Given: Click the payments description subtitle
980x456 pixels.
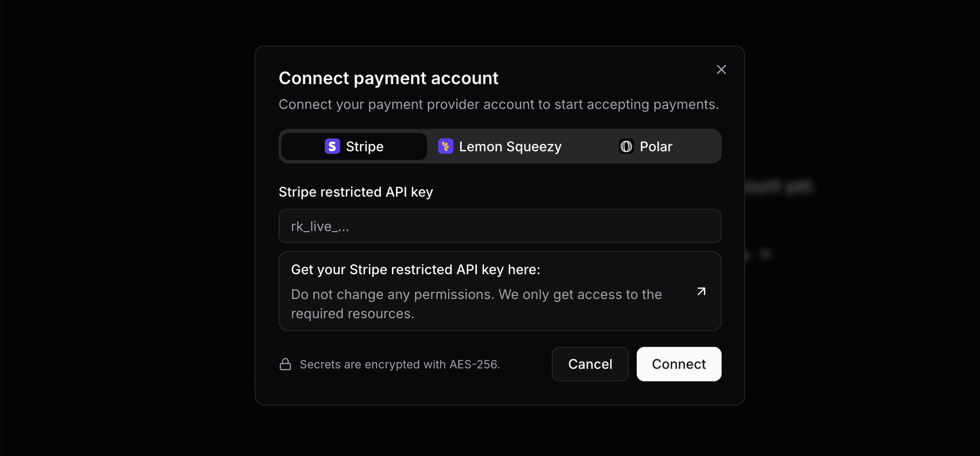Looking at the screenshot, I should click(x=499, y=104).
